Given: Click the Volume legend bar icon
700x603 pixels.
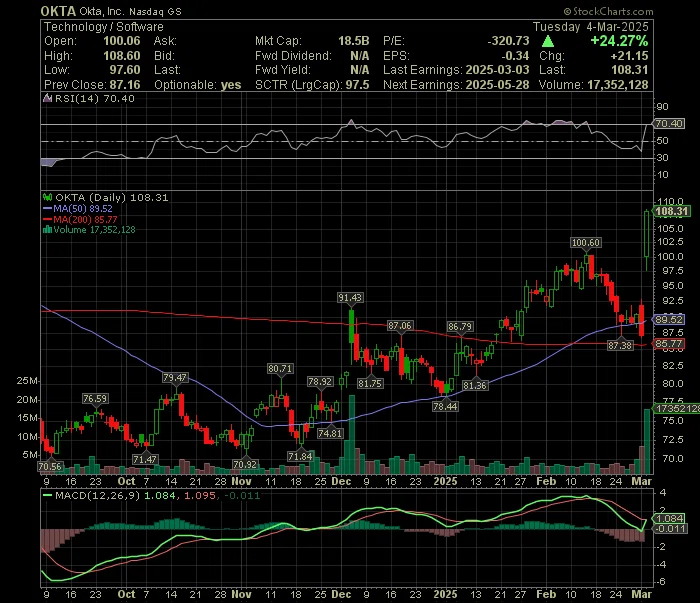Looking at the screenshot, I should tap(47, 230).
